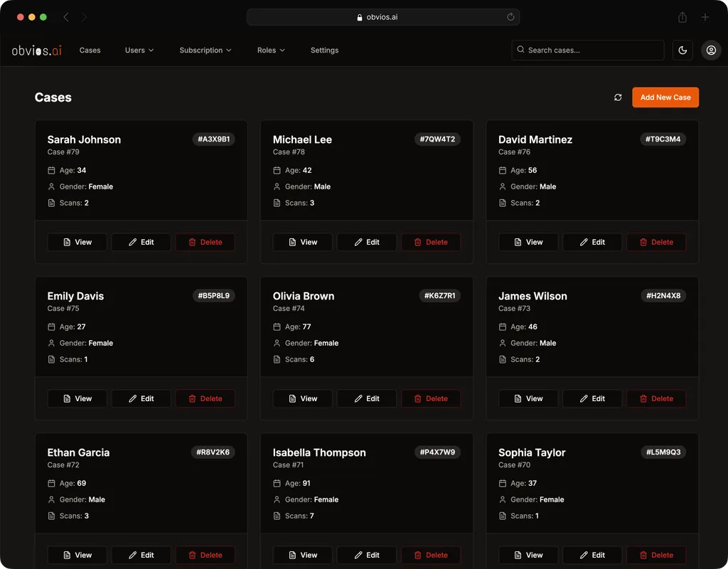The height and width of the screenshot is (569, 728).
Task: Reload page using the browser address bar icon
Action: tap(510, 17)
